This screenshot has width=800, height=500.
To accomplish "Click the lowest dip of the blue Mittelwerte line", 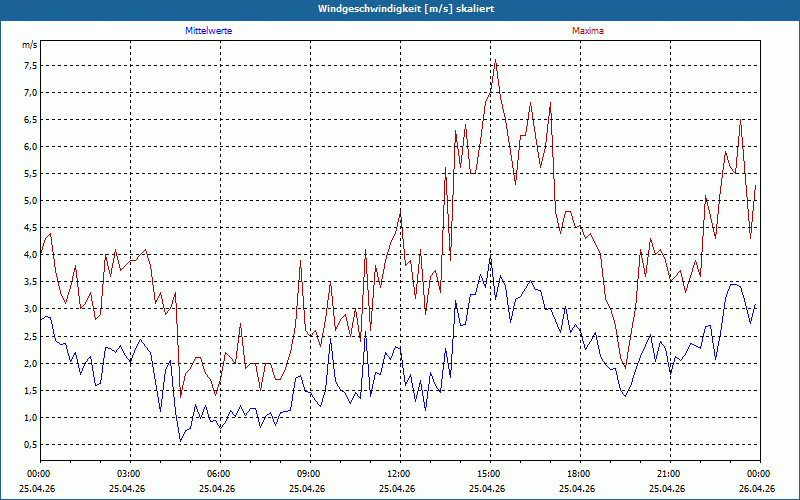I will [x=180, y=440].
